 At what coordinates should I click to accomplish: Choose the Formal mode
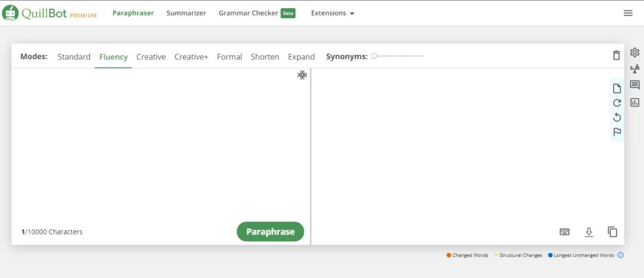(229, 57)
